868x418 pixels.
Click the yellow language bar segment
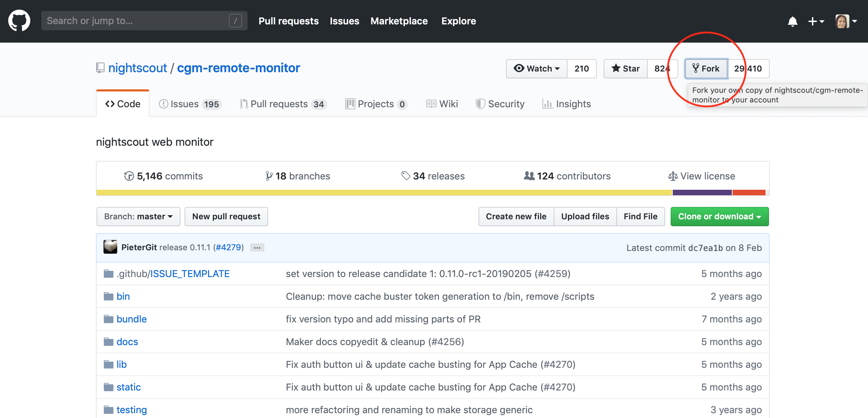[384, 192]
